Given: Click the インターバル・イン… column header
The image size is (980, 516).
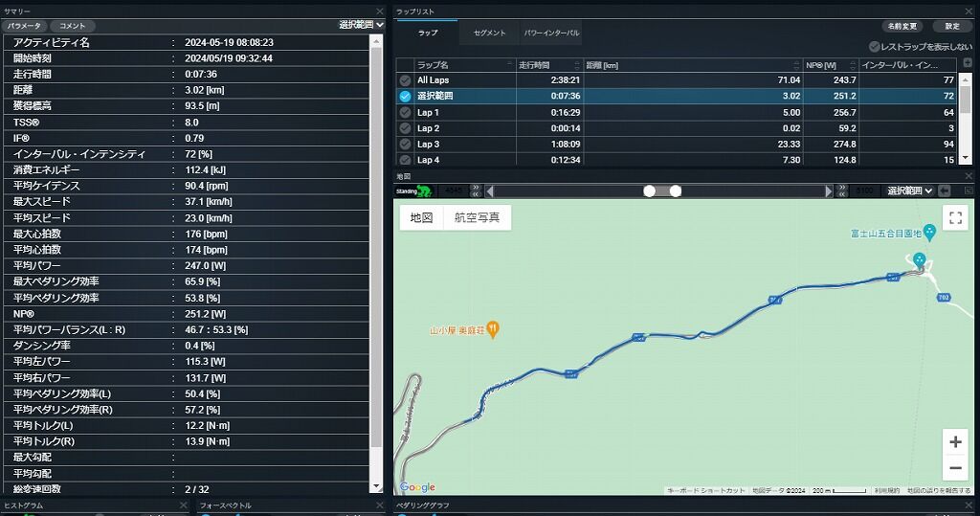Looking at the screenshot, I should [907, 65].
